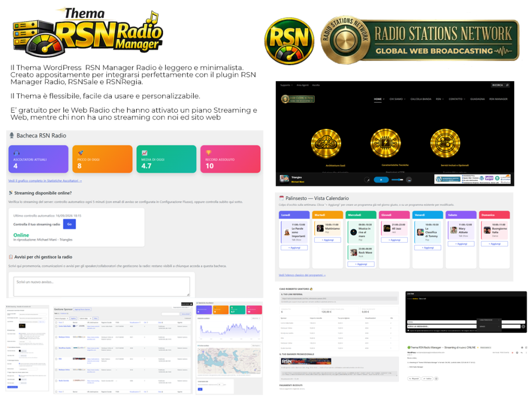Image resolution: width=532 pixels, height=399 pixels.
Task: Click + Aggiungi under Giovedì column
Action: click(394, 240)
